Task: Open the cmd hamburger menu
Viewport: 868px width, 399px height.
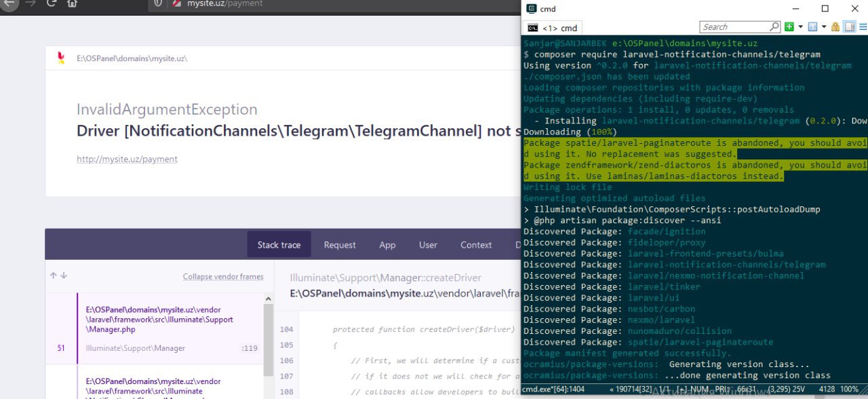Action: tap(862, 27)
